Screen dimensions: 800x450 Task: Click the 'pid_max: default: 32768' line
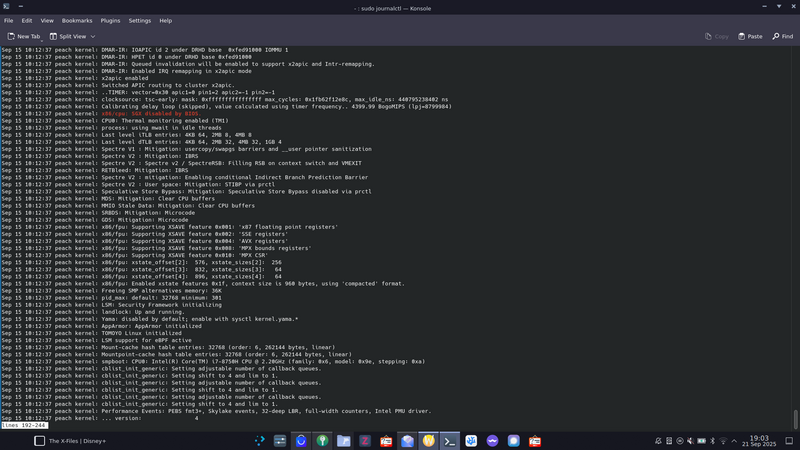[x=161, y=298]
